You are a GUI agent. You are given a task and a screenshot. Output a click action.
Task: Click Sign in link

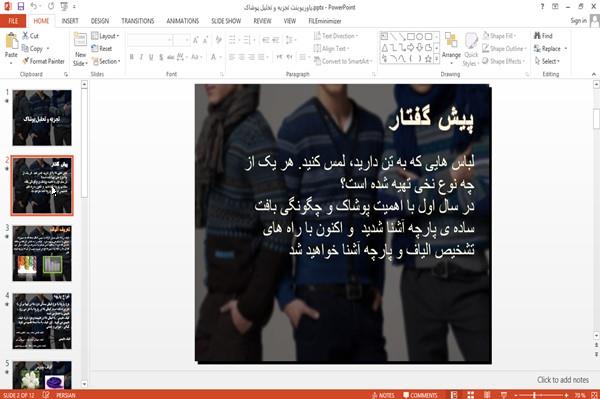tap(578, 21)
